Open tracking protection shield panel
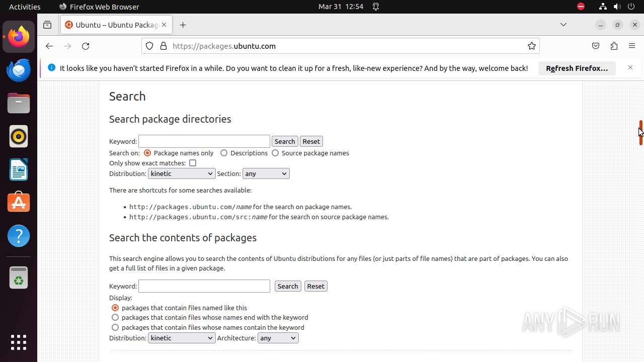Image resolution: width=644 pixels, height=362 pixels. pos(149,46)
